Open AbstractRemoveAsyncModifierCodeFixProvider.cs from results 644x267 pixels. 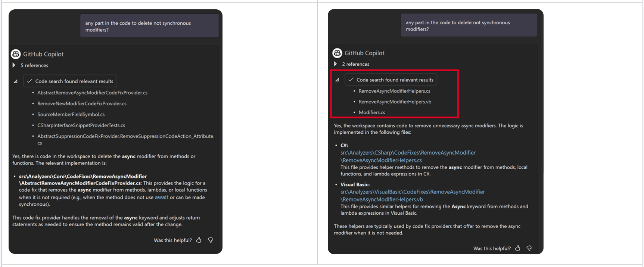point(92,93)
